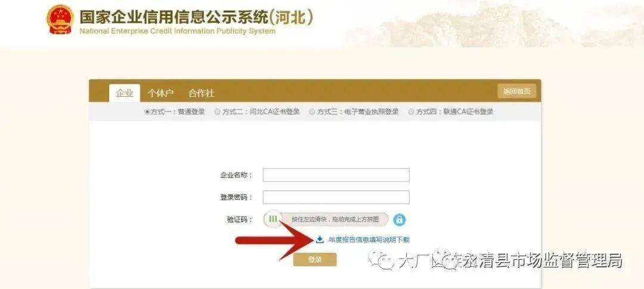Click the green captcha slider handle
Viewport: 644px width, 289px height.
pos(273,219)
